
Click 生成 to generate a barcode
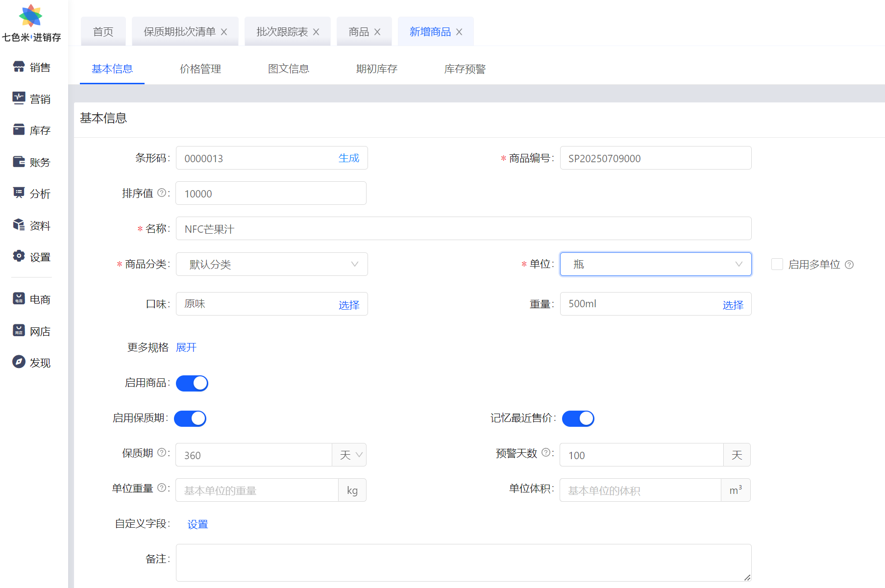pyautogui.click(x=348, y=158)
